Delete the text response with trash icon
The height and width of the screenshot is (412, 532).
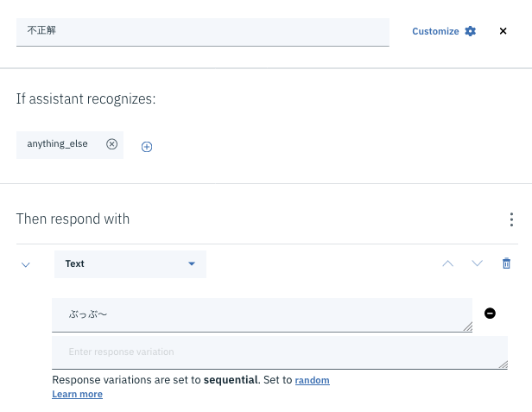[x=507, y=263]
